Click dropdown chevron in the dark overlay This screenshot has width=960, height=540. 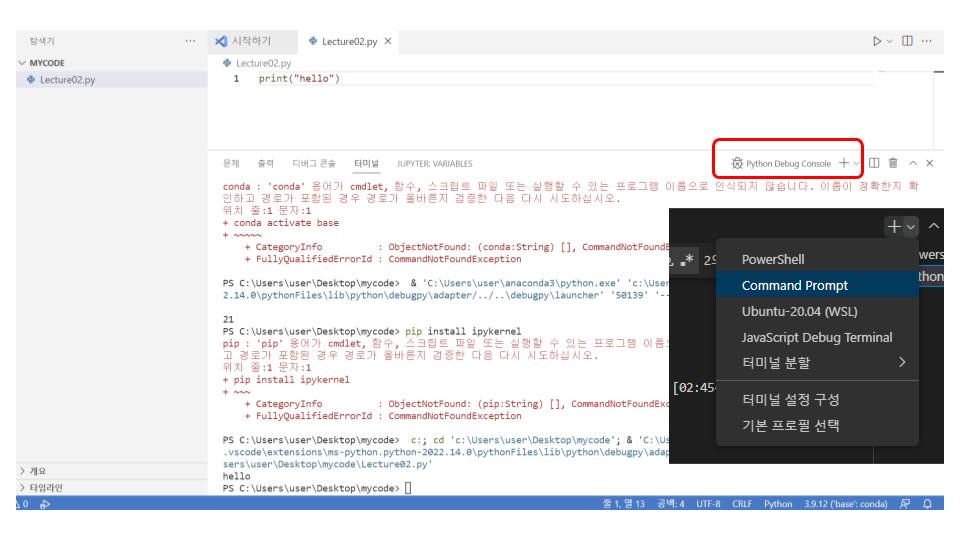(x=910, y=227)
